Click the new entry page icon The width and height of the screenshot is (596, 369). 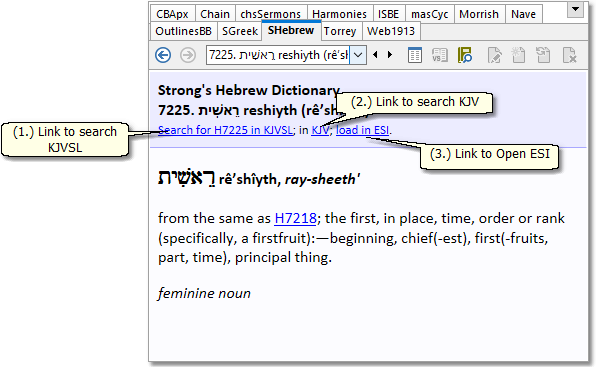click(x=518, y=55)
